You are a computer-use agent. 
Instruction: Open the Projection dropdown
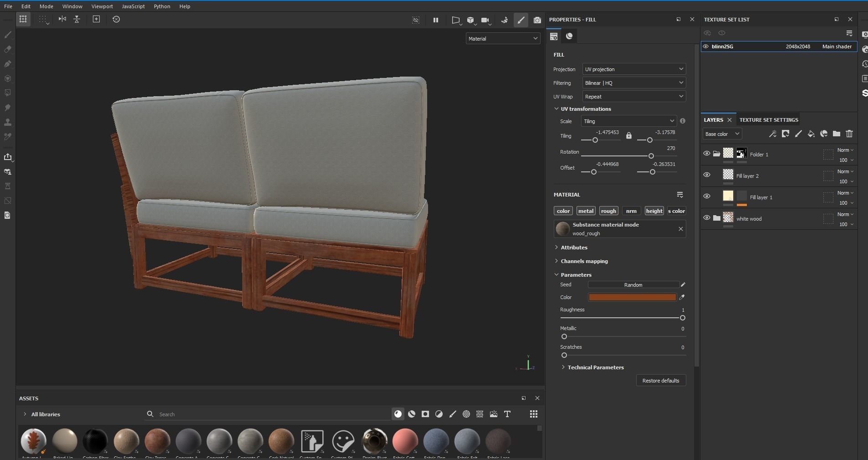[634, 69]
